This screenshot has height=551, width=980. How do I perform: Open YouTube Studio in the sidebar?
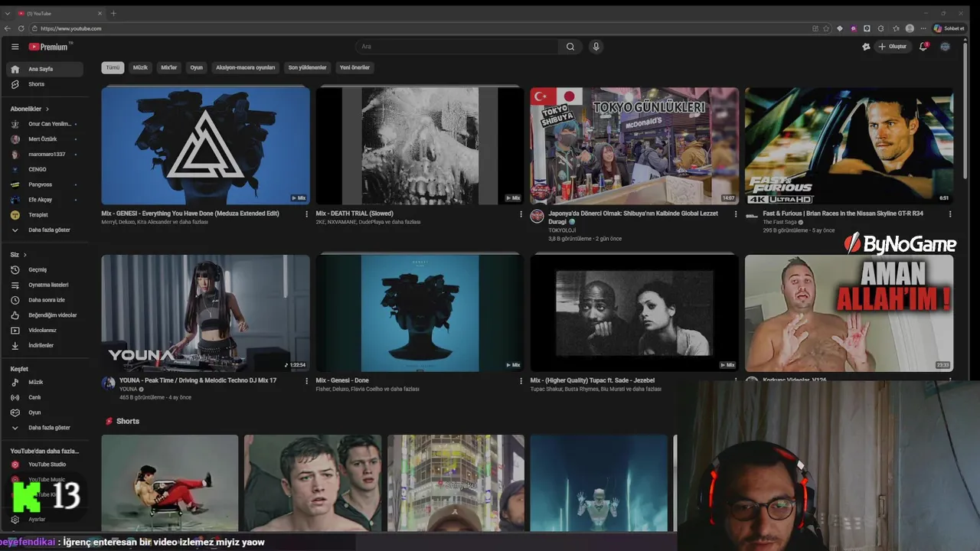coord(46,465)
